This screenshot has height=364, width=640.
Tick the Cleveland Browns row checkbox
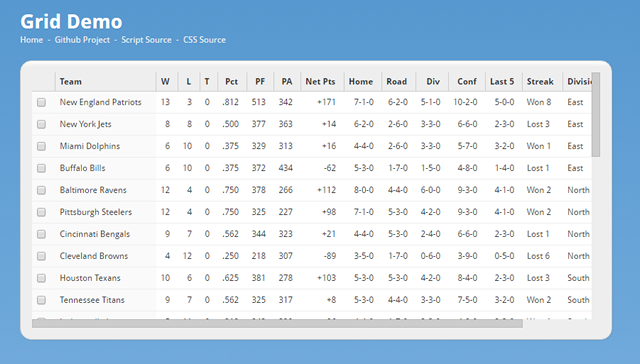(x=41, y=257)
